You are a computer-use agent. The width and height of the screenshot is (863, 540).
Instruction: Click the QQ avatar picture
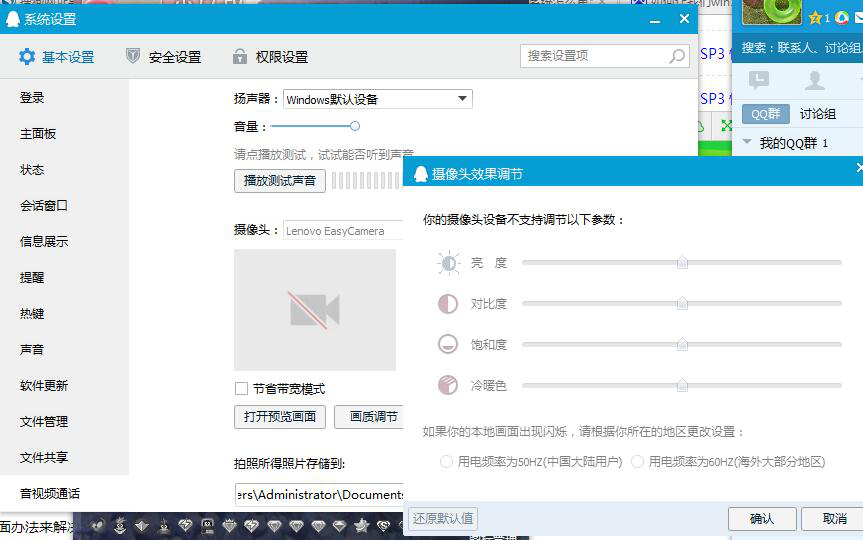(772, 12)
